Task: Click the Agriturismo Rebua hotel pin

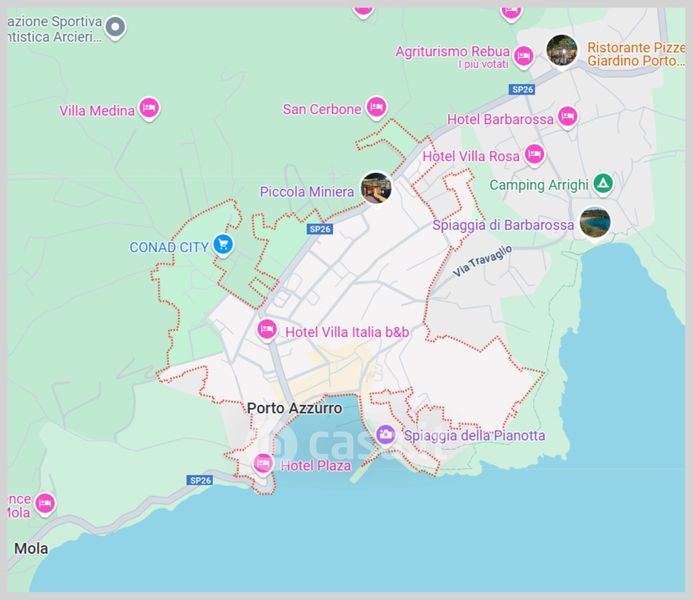Action: pos(523,55)
